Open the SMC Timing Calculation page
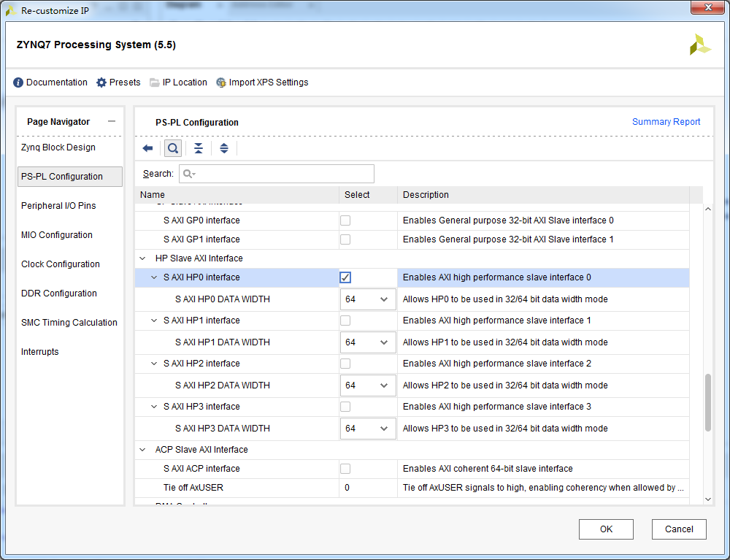Viewport: 730px width, 560px height. click(69, 323)
